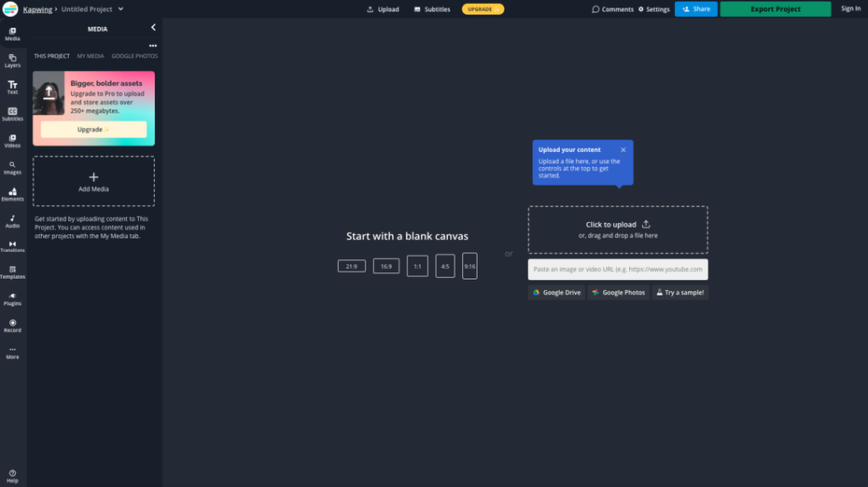Image resolution: width=868 pixels, height=487 pixels.
Task: Collapse the Media panel with chevron
Action: click(153, 28)
